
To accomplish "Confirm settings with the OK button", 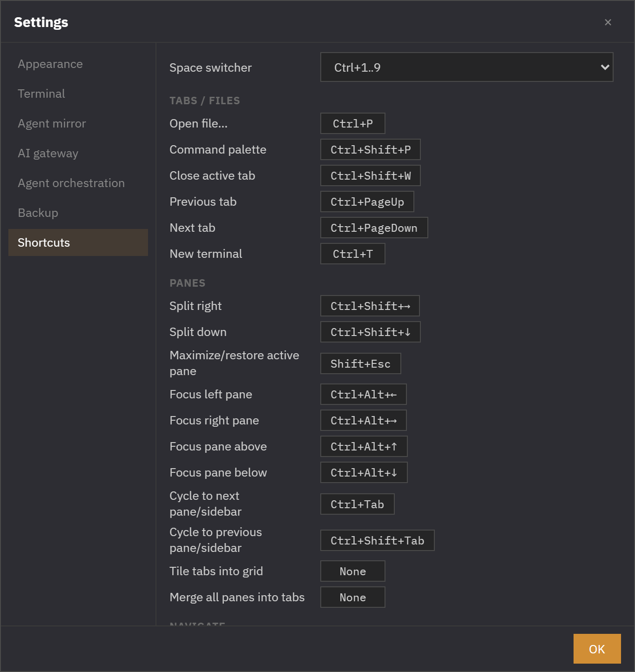I will pyautogui.click(x=597, y=649).
